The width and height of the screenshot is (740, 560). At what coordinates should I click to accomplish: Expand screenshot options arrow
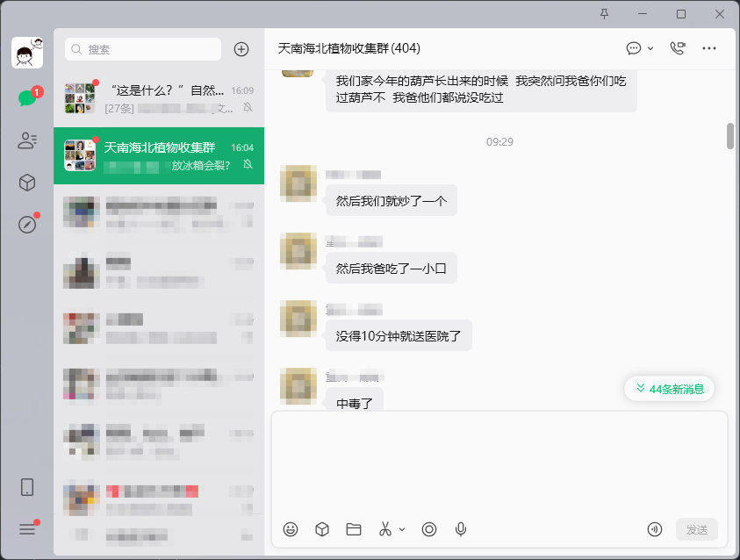(x=402, y=529)
